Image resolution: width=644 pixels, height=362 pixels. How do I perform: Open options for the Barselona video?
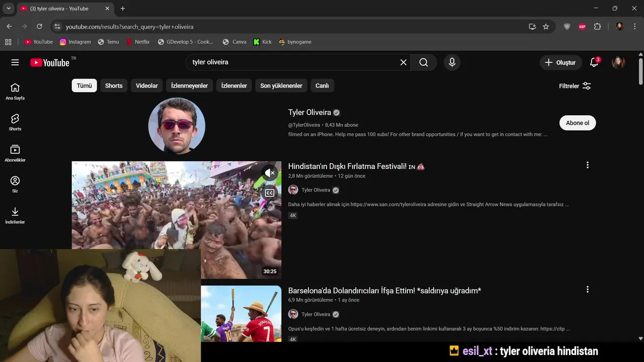pos(587,290)
